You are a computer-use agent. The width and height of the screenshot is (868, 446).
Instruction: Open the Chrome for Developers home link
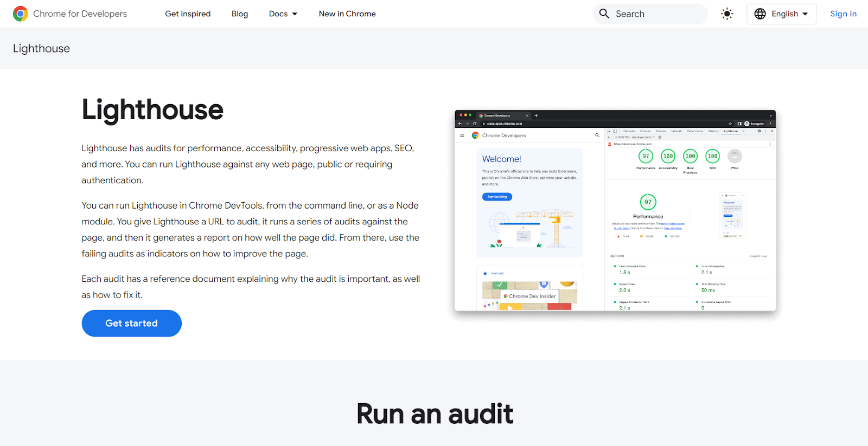point(70,14)
